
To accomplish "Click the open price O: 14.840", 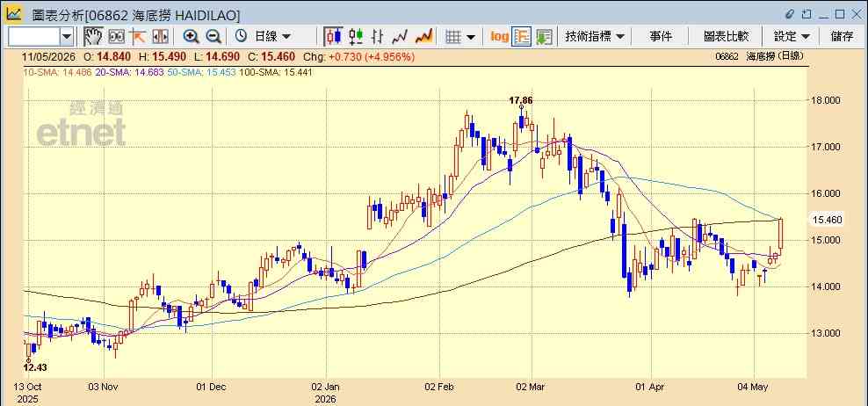I will click(107, 56).
